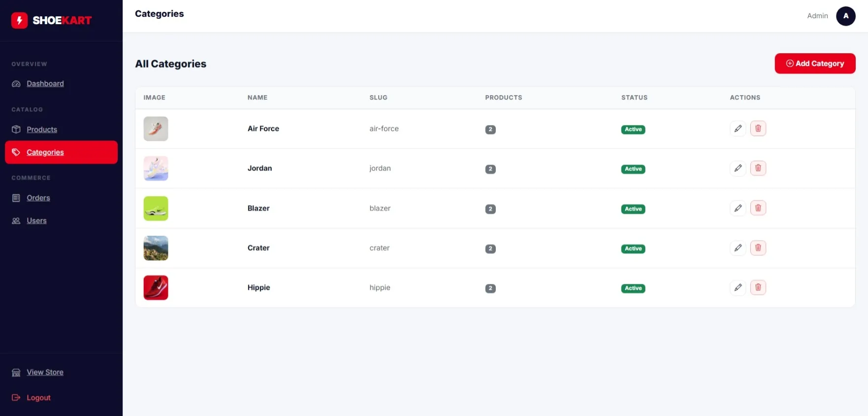The width and height of the screenshot is (868, 416).
Task: Click the air-force slug text
Action: pyautogui.click(x=384, y=129)
